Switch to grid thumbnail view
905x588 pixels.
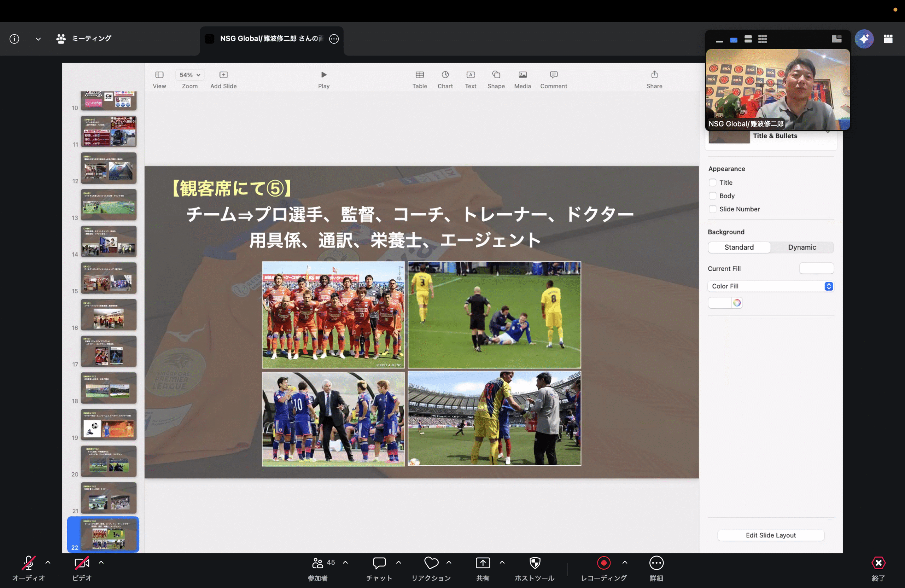tap(763, 39)
